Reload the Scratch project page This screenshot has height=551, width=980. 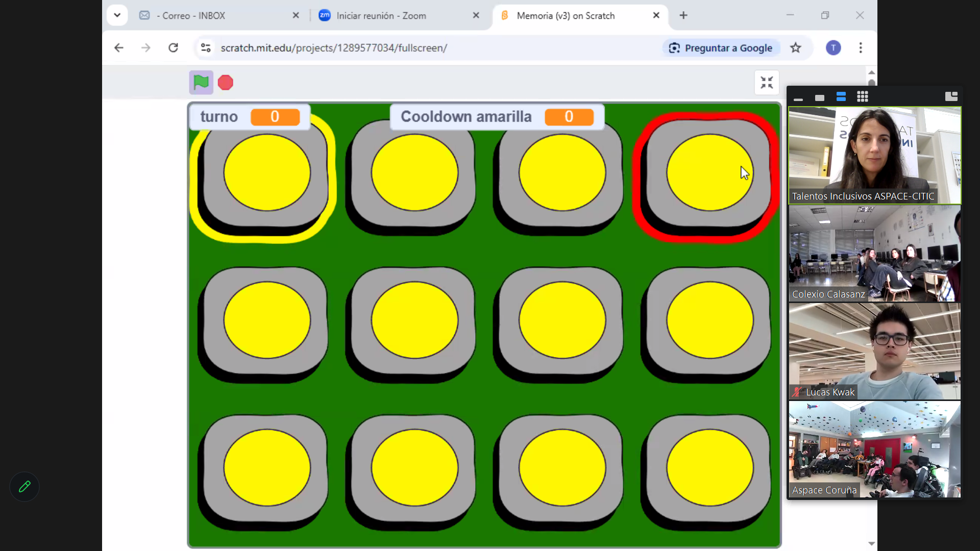click(174, 48)
